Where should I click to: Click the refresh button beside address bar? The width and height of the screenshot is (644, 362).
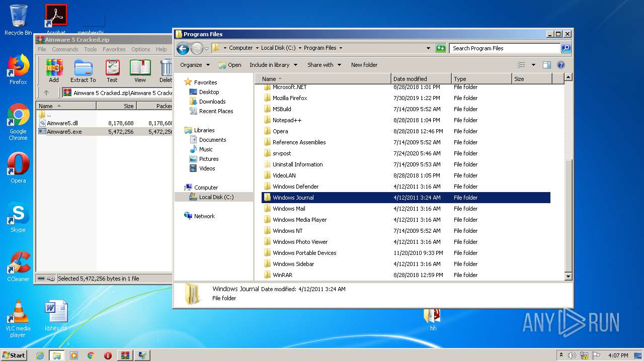point(441,48)
